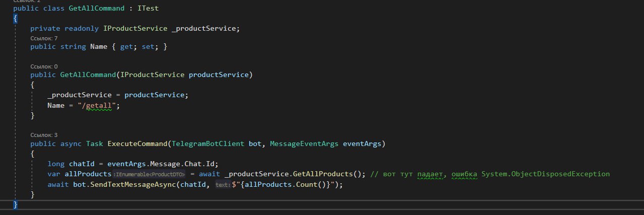
Task: Click the GetAllProducts method call
Action: tap(322, 174)
